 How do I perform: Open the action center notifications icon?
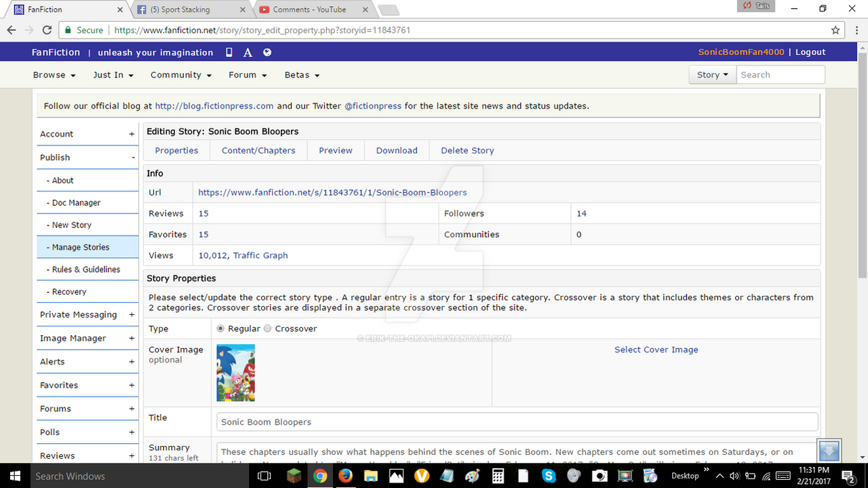point(848,476)
